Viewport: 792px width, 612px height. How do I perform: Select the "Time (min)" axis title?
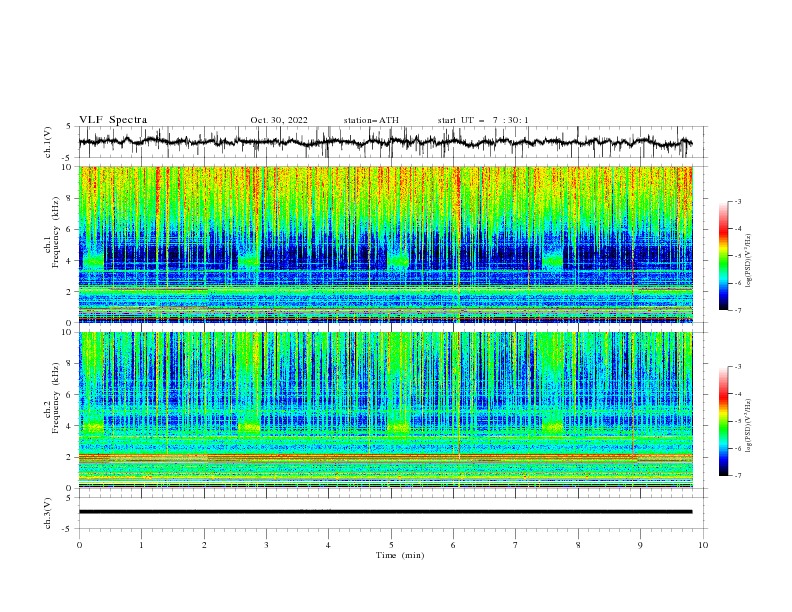coord(400,555)
